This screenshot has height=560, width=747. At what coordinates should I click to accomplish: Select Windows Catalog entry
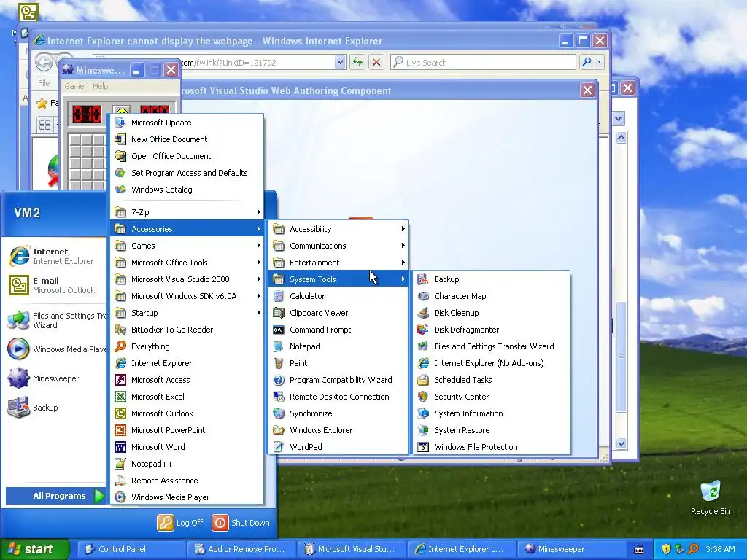[x=187, y=190]
